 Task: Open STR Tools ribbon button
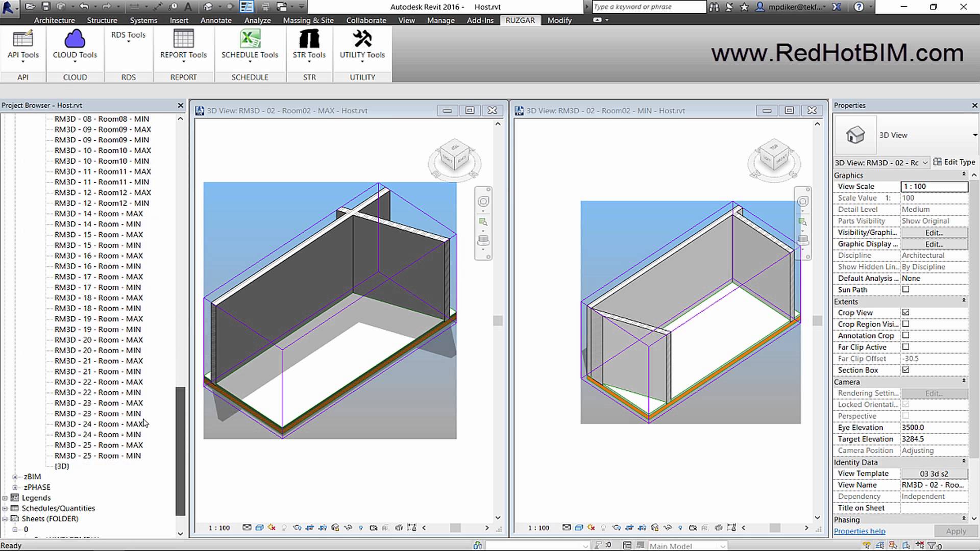309,46
